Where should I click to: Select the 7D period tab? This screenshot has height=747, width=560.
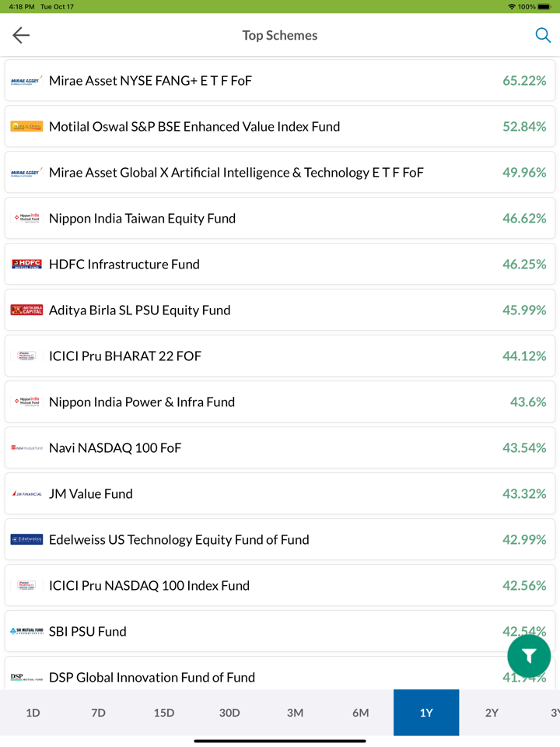[98, 713]
